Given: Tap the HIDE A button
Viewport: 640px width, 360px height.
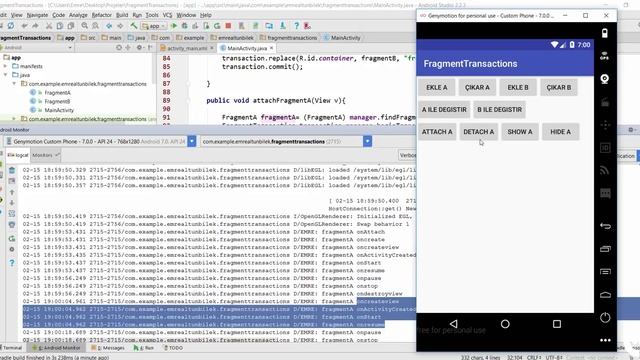Looking at the screenshot, I should 560,132.
